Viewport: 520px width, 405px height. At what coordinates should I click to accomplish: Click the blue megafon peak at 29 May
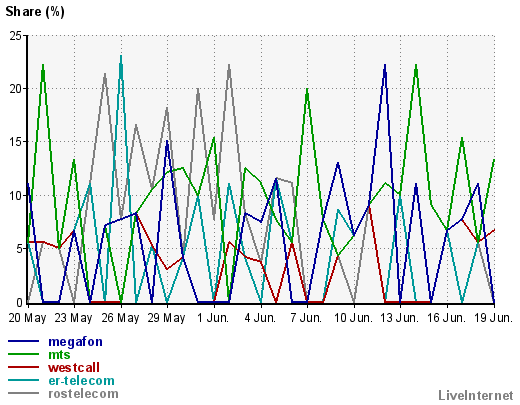click(167, 141)
